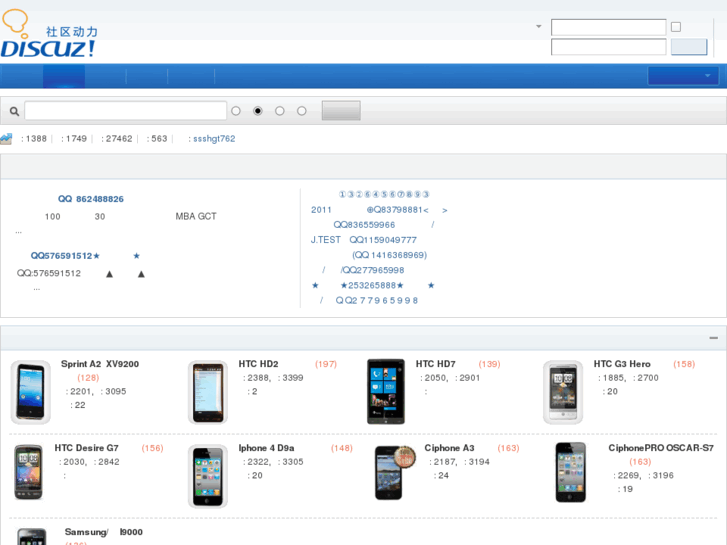Click the text QQ:576591512
This screenshot has height=545, width=727.
click(49, 274)
